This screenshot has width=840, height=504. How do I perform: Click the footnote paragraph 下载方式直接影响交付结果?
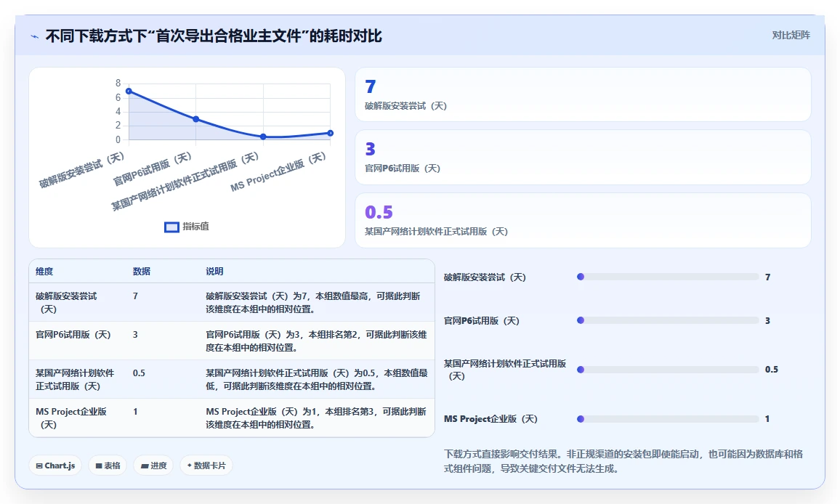point(623,461)
